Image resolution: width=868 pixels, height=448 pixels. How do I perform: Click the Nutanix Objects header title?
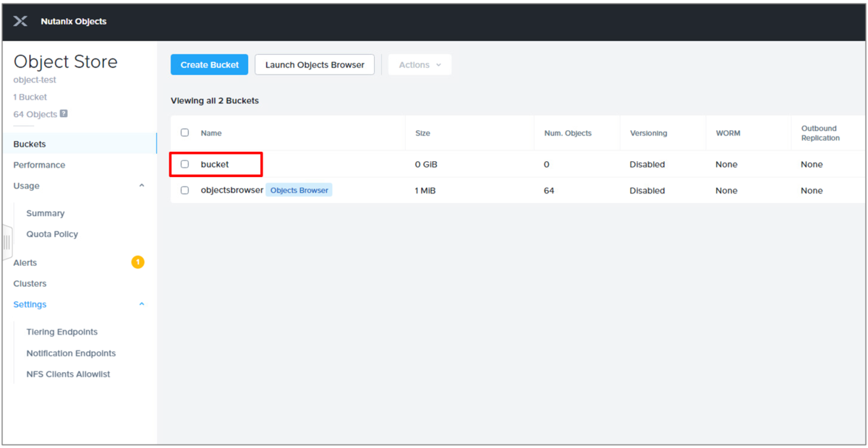click(x=73, y=22)
